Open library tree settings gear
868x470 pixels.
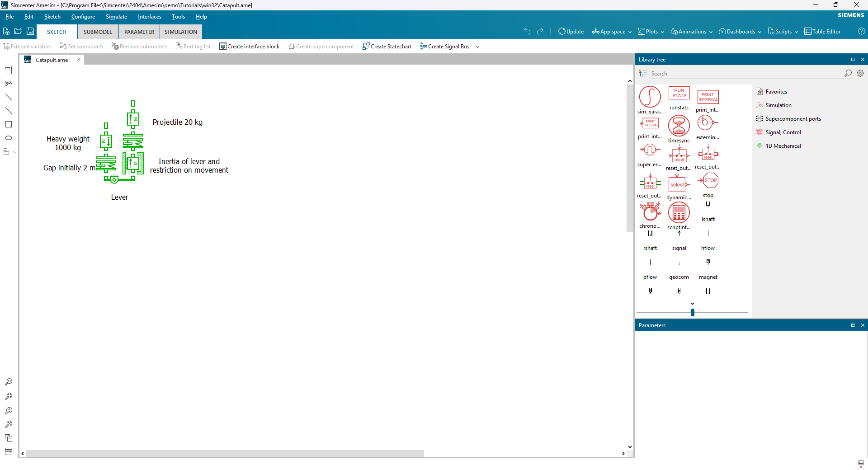coord(860,73)
